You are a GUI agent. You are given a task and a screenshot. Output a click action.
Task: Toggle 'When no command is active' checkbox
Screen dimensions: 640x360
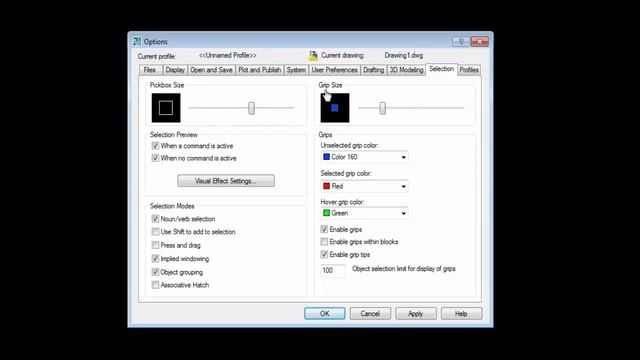(x=155, y=158)
